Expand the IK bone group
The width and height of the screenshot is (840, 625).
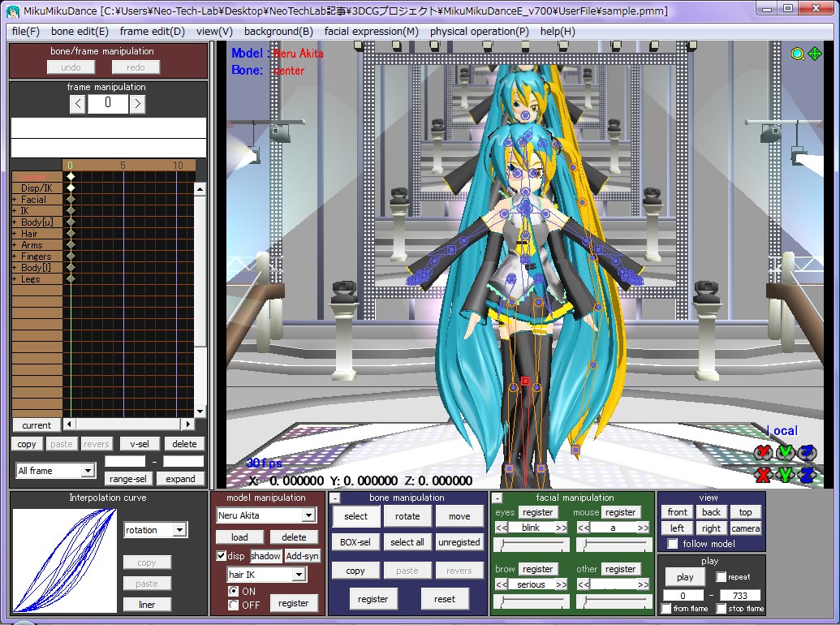[15, 211]
